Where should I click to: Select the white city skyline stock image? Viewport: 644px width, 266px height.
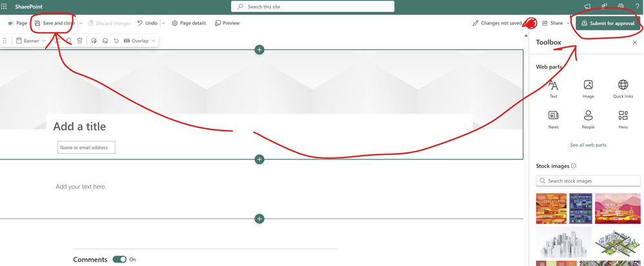pos(564,241)
